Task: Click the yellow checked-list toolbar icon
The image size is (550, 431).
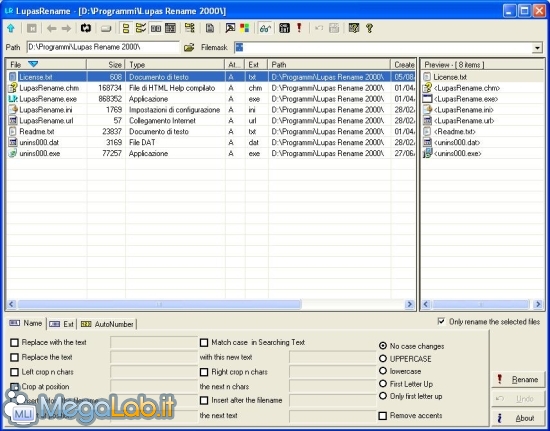Action: 141,28
